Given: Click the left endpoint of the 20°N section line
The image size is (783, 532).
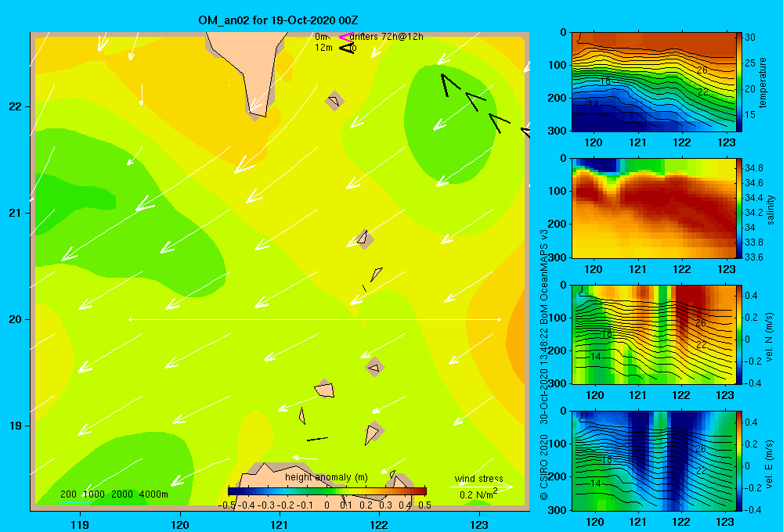Looking at the screenshot, I should pyautogui.click(x=130, y=319).
